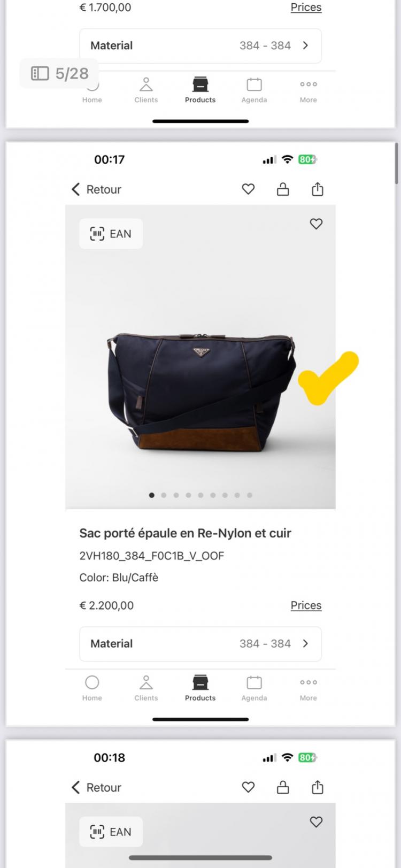Viewport: 401px width, 868px height.
Task: Expand Material 384 row under €2.200,00
Action: point(200,644)
